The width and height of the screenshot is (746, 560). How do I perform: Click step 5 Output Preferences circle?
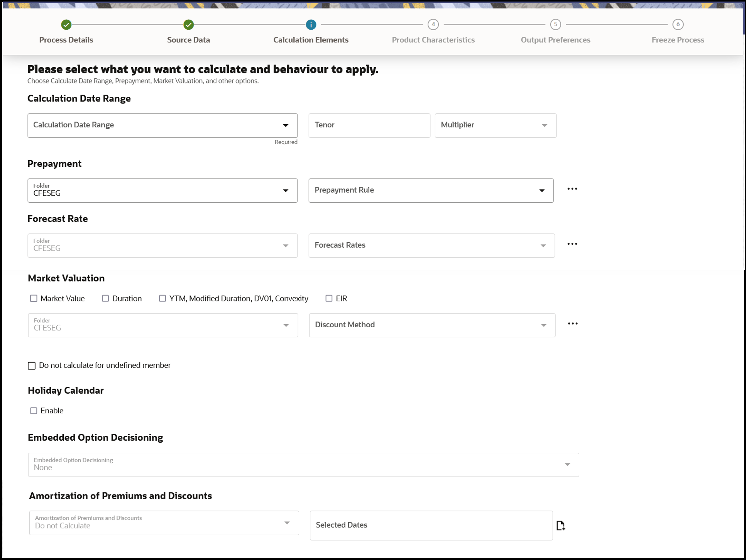click(555, 25)
